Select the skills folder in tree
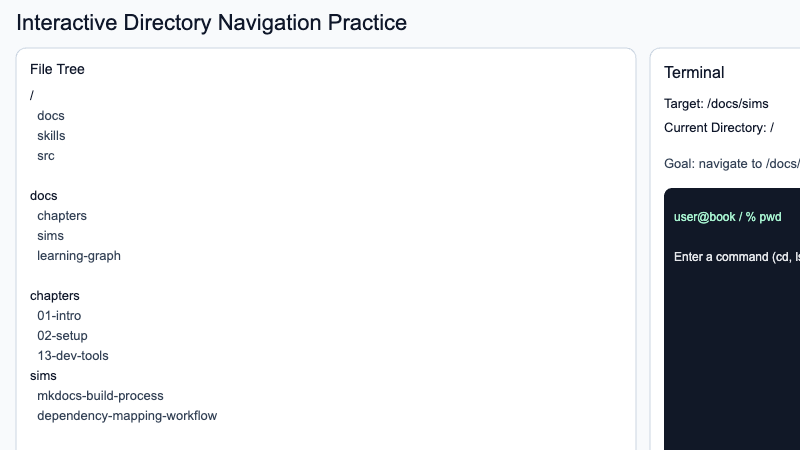This screenshot has height=450, width=800. click(51, 136)
